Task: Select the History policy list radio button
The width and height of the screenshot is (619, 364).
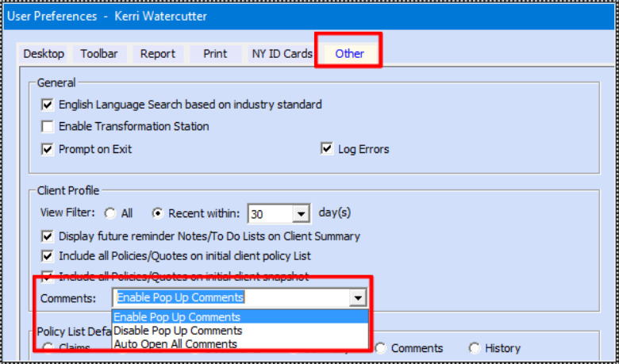Action: click(x=474, y=348)
